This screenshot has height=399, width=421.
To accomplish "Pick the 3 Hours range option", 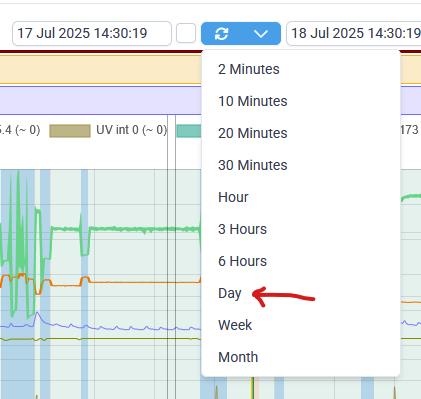I will pyautogui.click(x=301, y=229).
